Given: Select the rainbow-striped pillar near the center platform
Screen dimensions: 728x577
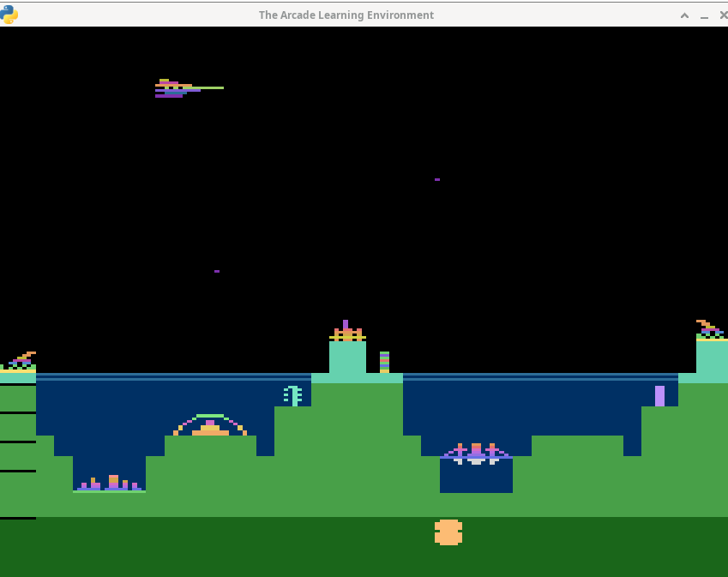Looking at the screenshot, I should [384, 364].
